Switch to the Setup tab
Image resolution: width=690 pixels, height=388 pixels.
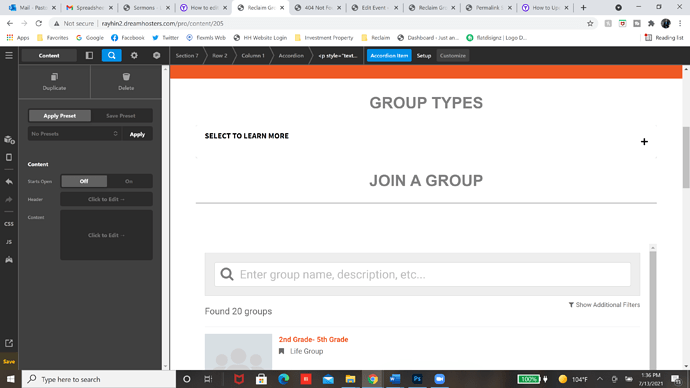pyautogui.click(x=424, y=55)
